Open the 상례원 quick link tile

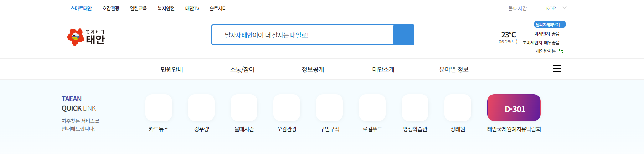pos(458,107)
